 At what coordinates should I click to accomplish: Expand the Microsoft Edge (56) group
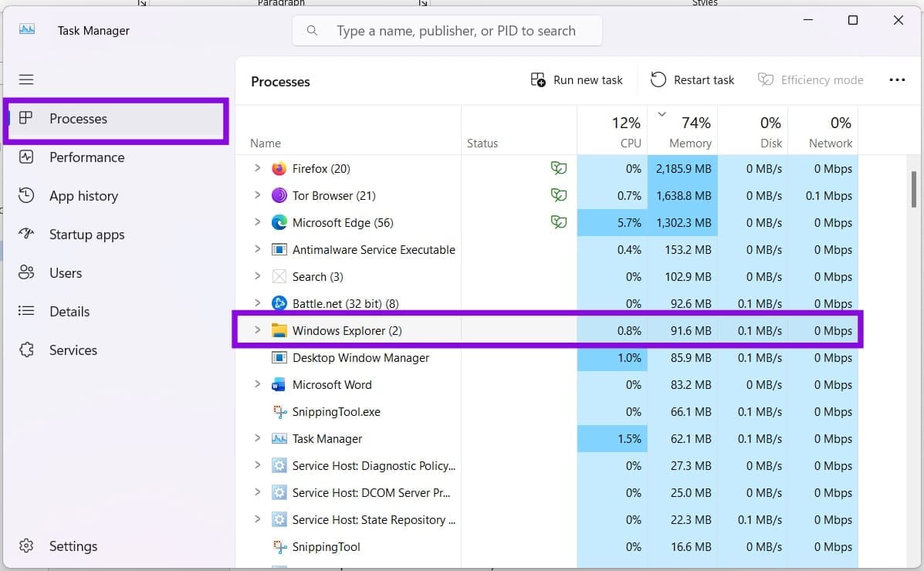(258, 222)
